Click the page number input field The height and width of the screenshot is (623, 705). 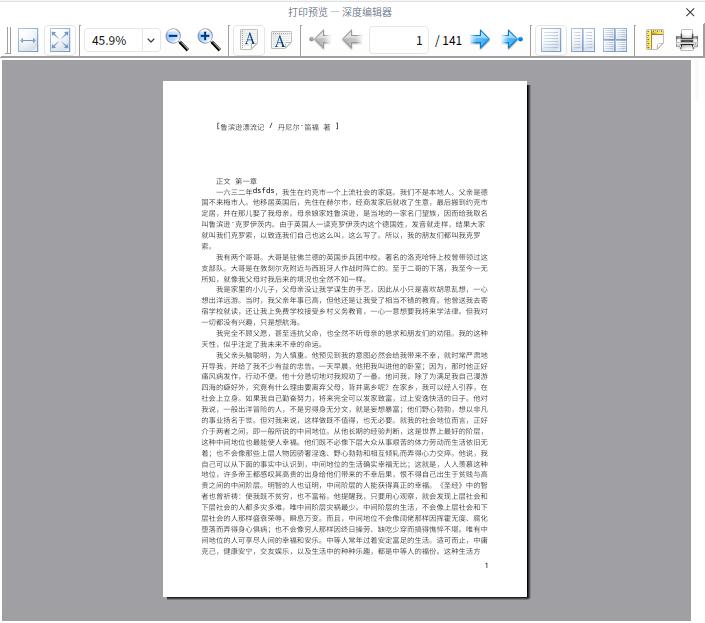point(399,40)
